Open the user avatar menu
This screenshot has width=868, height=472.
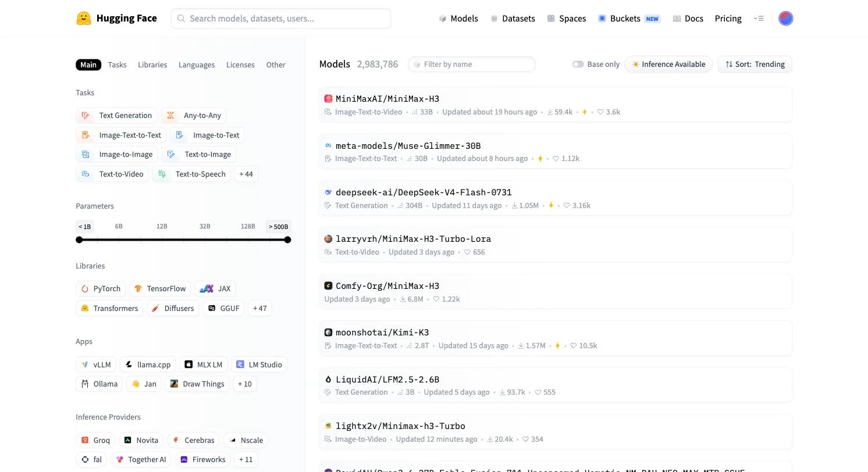(785, 18)
